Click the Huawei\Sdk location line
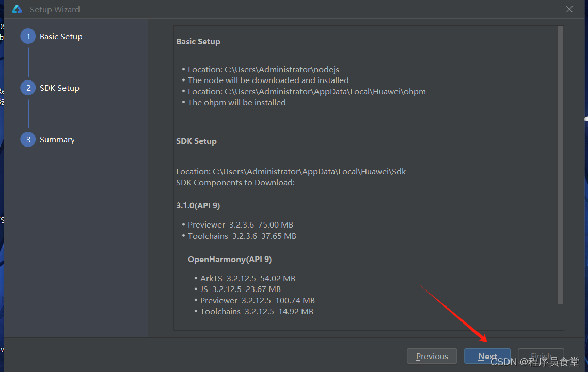 291,172
